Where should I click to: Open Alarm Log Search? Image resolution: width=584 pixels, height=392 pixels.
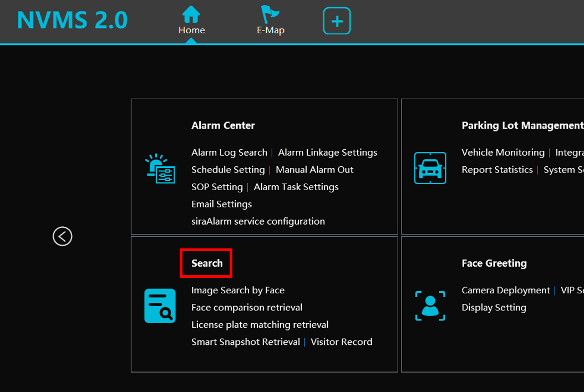coord(229,152)
